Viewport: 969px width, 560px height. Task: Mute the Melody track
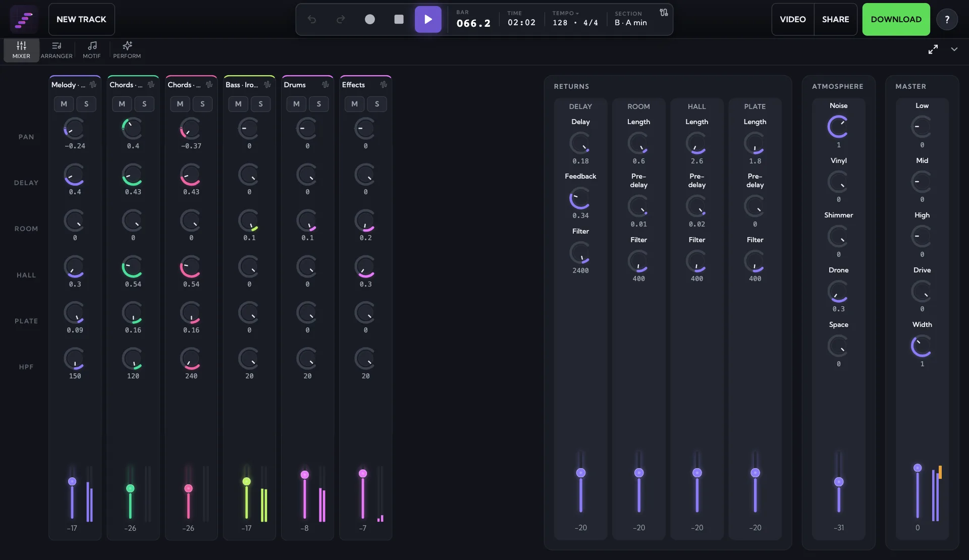[64, 104]
